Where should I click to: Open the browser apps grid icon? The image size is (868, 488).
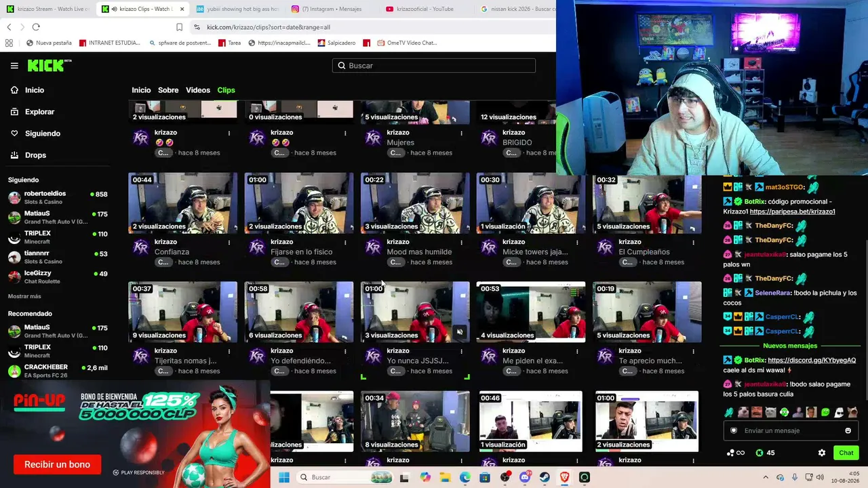[x=9, y=43]
